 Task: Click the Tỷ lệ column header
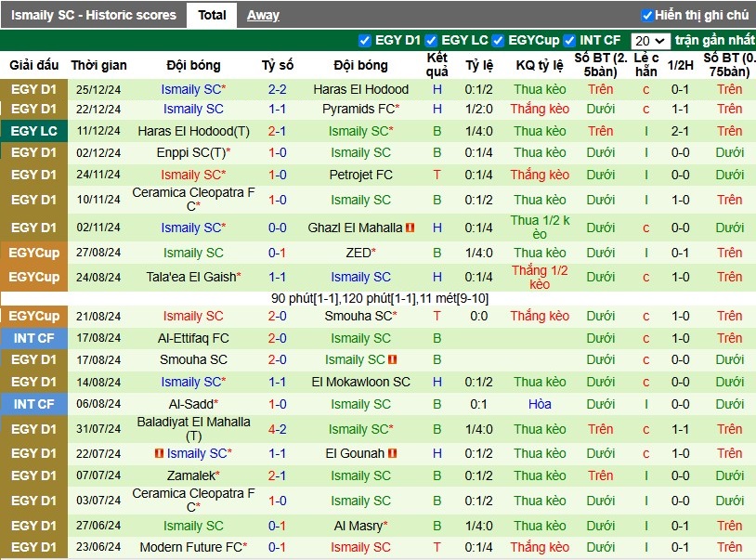[478, 65]
